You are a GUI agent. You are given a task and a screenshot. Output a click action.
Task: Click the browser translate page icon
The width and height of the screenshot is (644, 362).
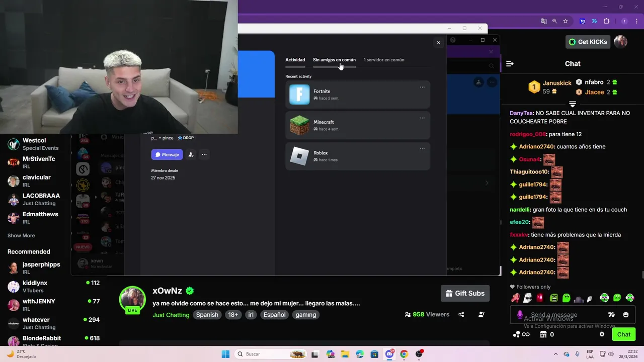pyautogui.click(x=544, y=21)
